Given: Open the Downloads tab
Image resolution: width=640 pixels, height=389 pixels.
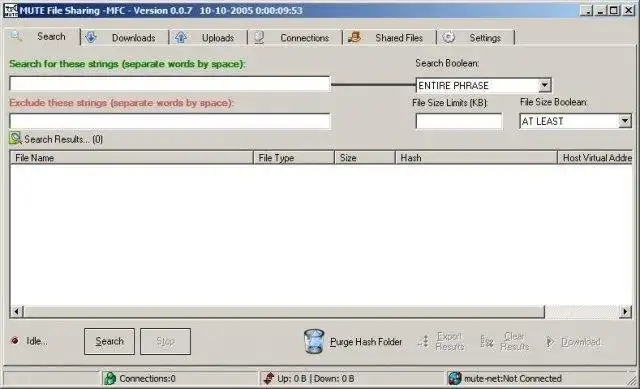Looking at the screenshot, I should [125, 38].
